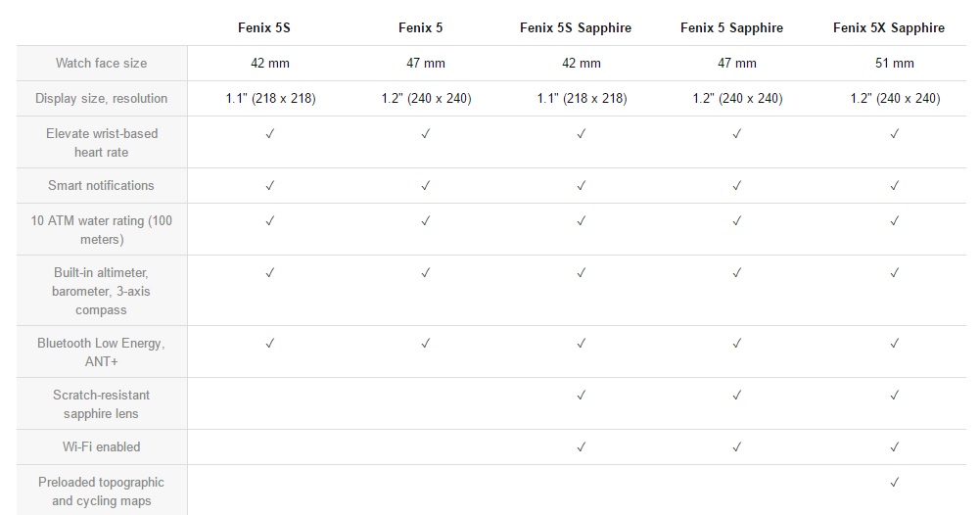Click the Fenix 5X Sapphire column header

tap(889, 28)
